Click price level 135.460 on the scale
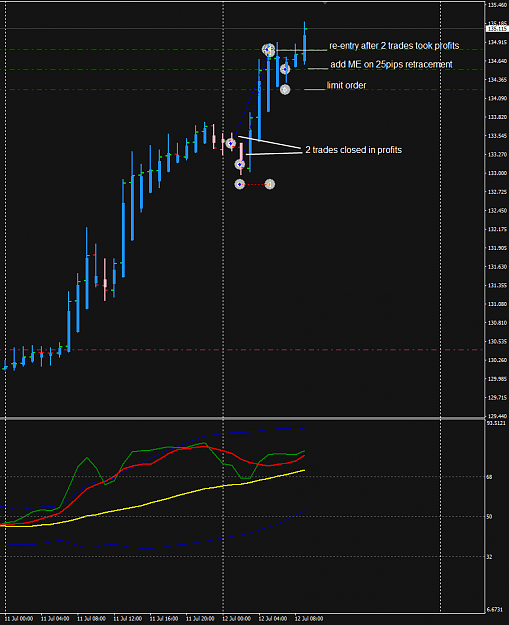Image resolution: width=509 pixels, height=625 pixels. (497, 5)
